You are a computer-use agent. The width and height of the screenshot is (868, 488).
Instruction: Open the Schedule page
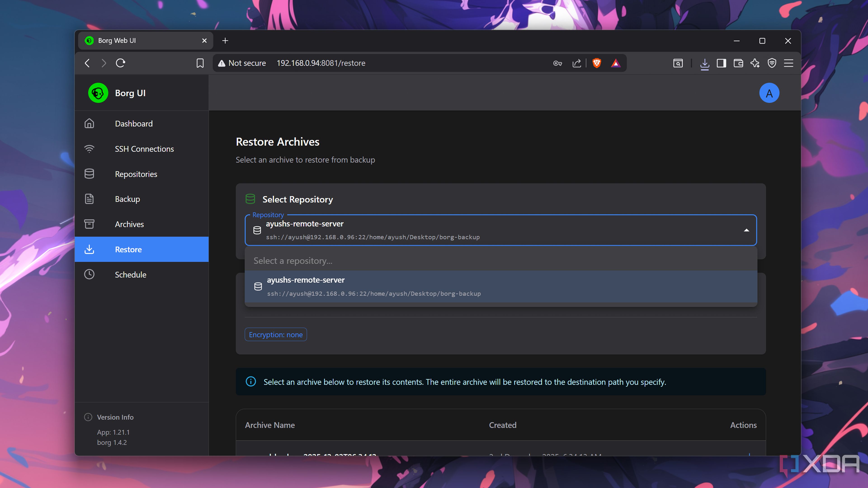click(142, 274)
